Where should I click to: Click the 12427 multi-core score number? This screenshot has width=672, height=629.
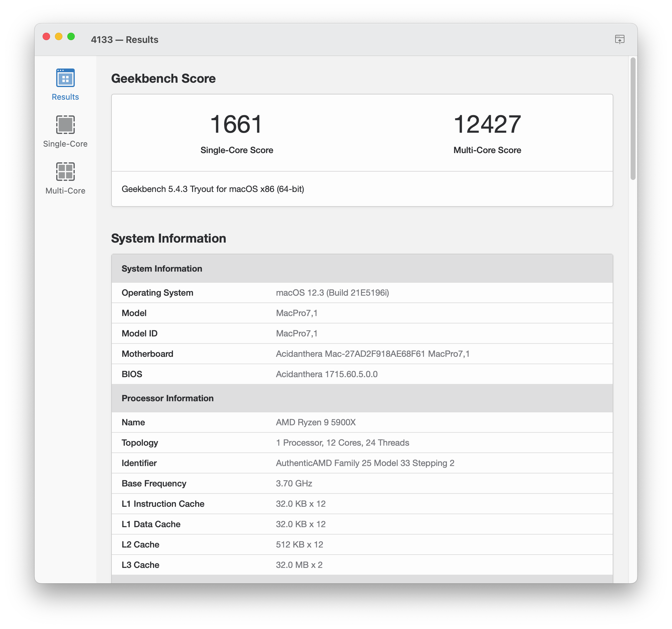[487, 124]
